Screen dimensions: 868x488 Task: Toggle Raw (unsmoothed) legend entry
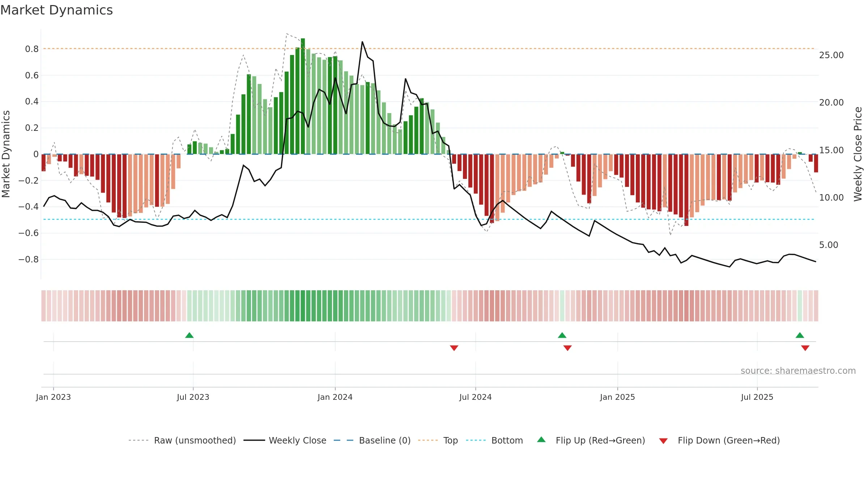(182, 440)
